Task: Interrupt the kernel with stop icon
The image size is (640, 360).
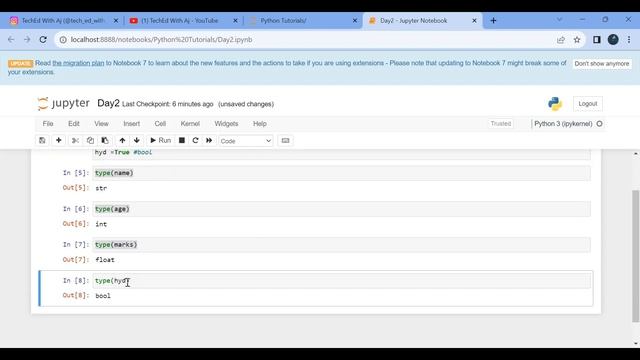Action: (x=182, y=140)
